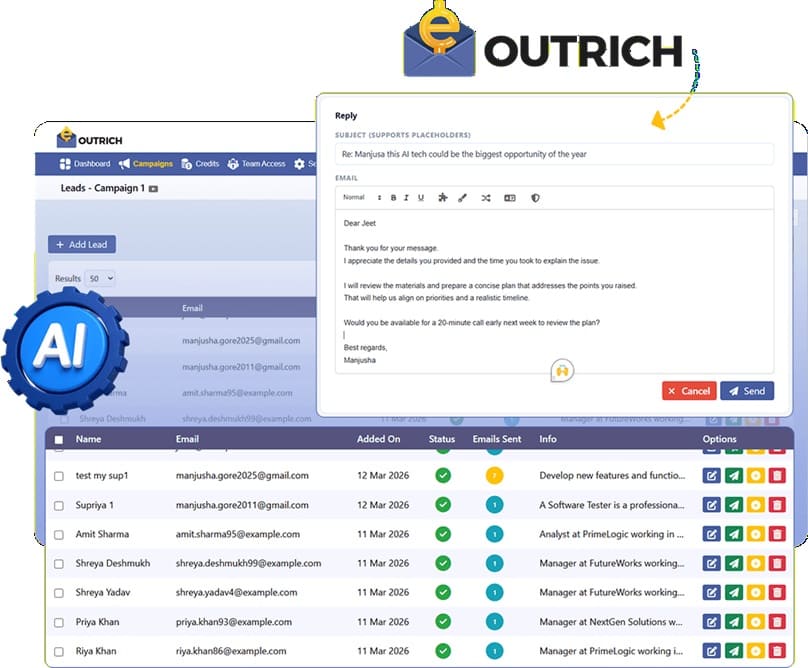Click the paintbrush icon in email toolbar

pos(463,198)
